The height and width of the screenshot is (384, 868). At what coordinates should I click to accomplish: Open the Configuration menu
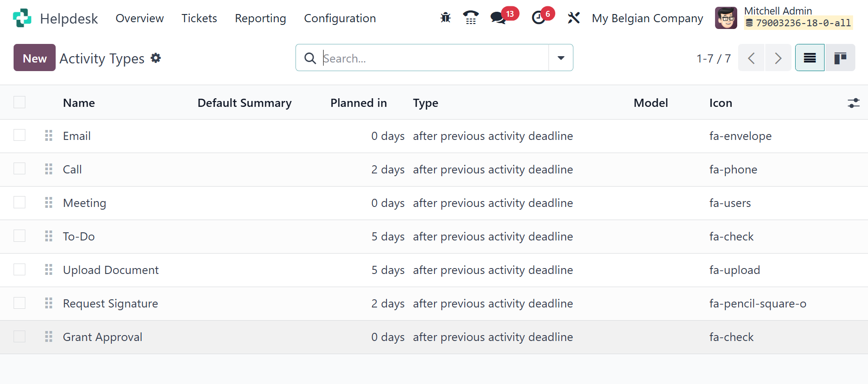point(339,18)
